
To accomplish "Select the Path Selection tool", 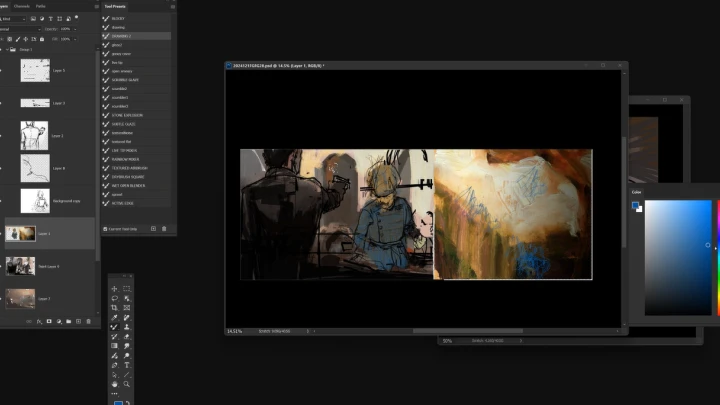I will tap(114, 375).
